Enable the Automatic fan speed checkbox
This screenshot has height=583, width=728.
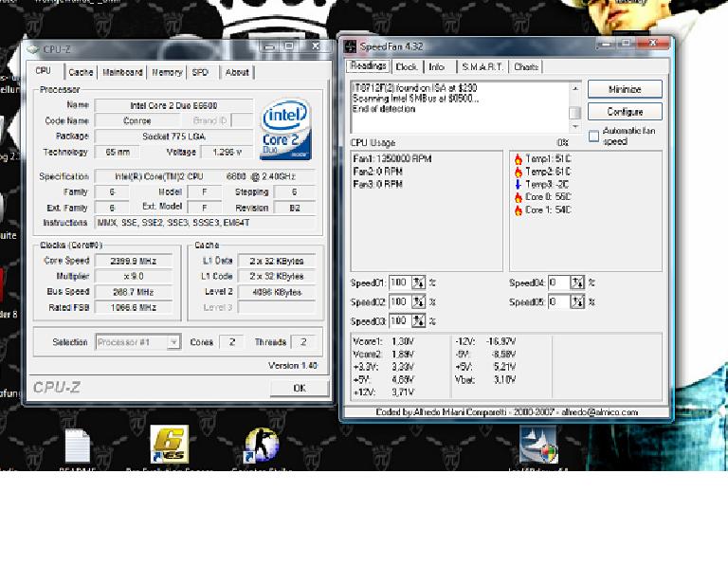point(593,136)
